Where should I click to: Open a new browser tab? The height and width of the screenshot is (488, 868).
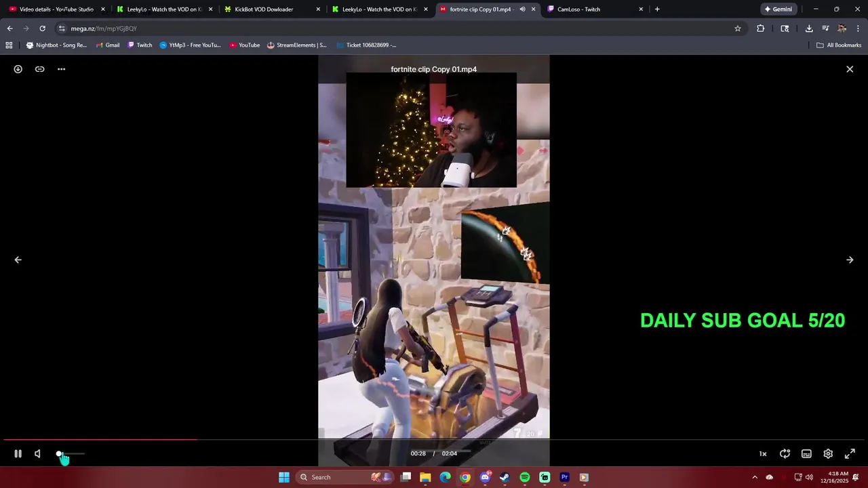(x=657, y=9)
